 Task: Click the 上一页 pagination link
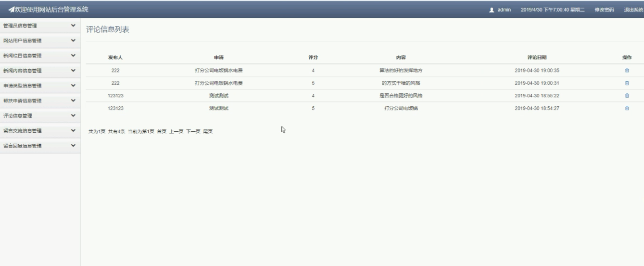pyautogui.click(x=176, y=132)
